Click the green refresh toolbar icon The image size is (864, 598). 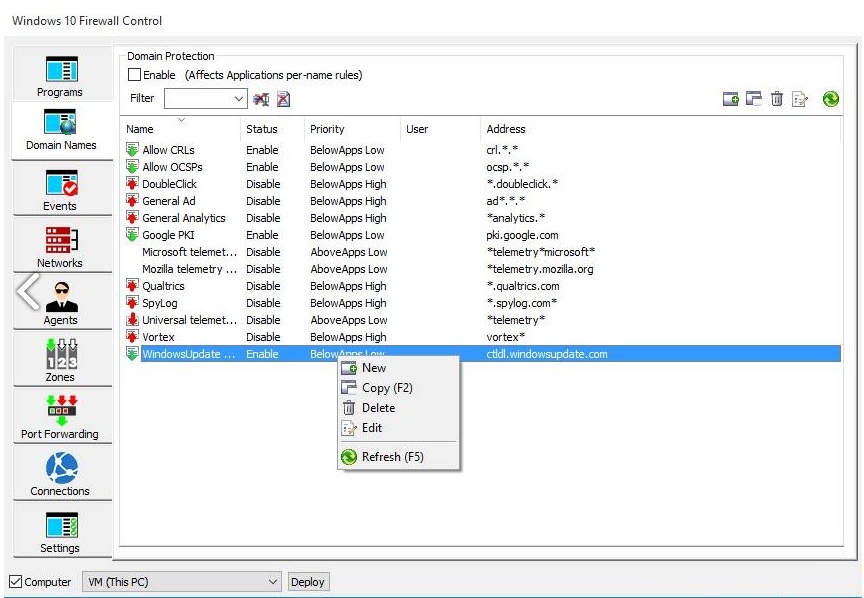(830, 99)
